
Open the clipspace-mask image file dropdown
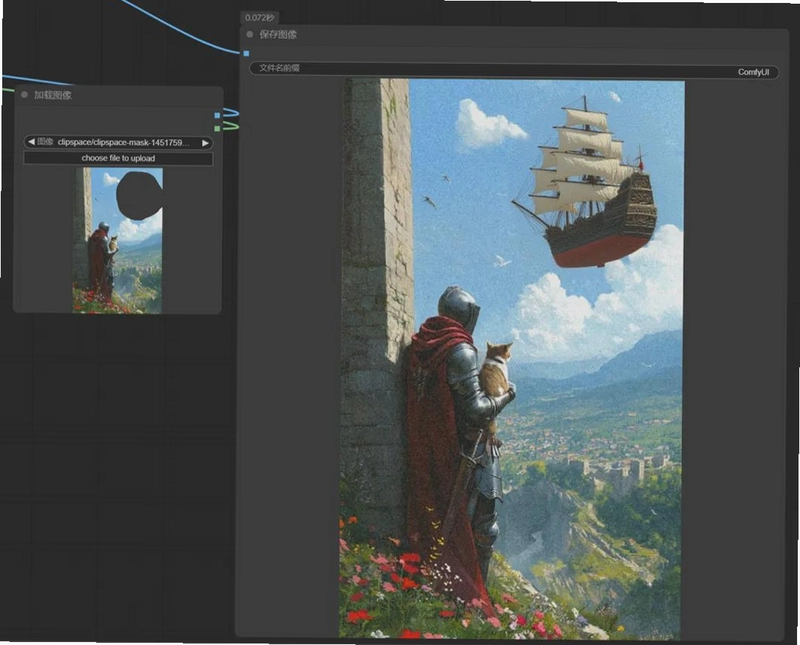coord(118,142)
